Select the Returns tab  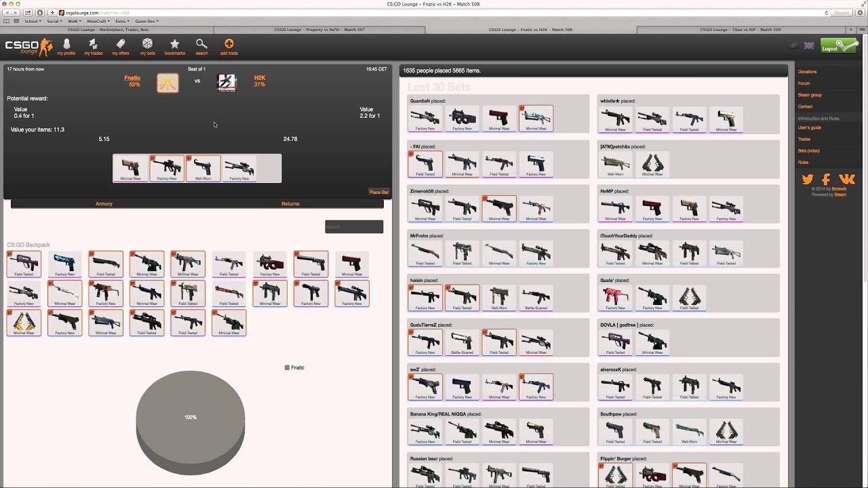point(290,203)
